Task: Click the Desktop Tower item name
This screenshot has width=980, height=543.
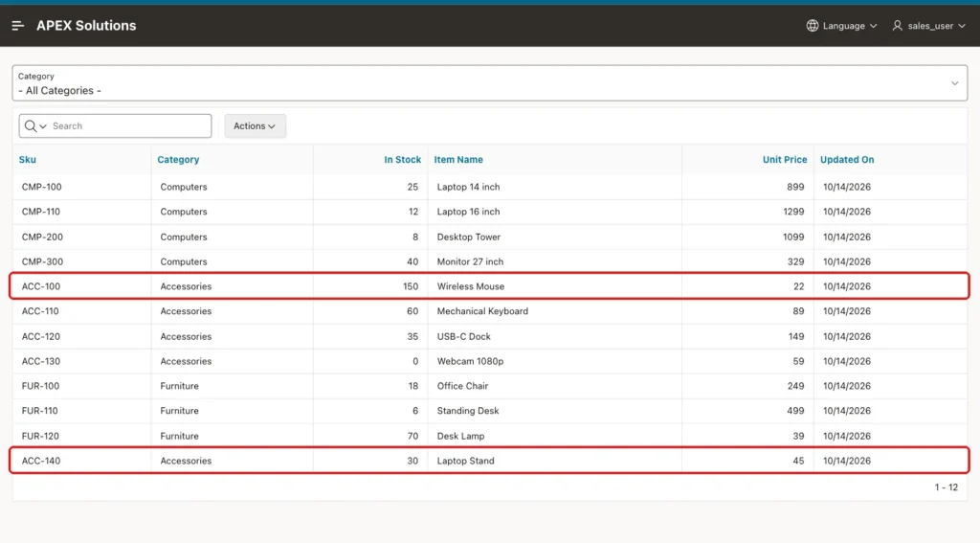Action: click(469, 238)
